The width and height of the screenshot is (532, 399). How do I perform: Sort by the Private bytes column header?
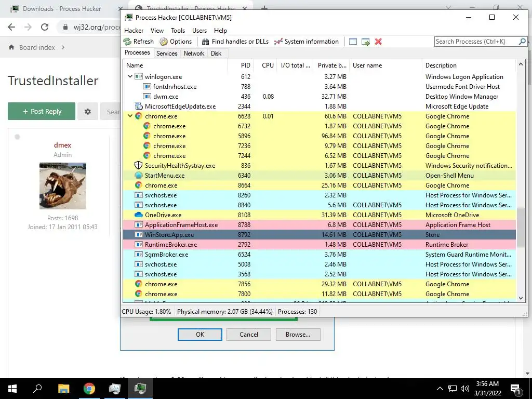click(x=332, y=65)
